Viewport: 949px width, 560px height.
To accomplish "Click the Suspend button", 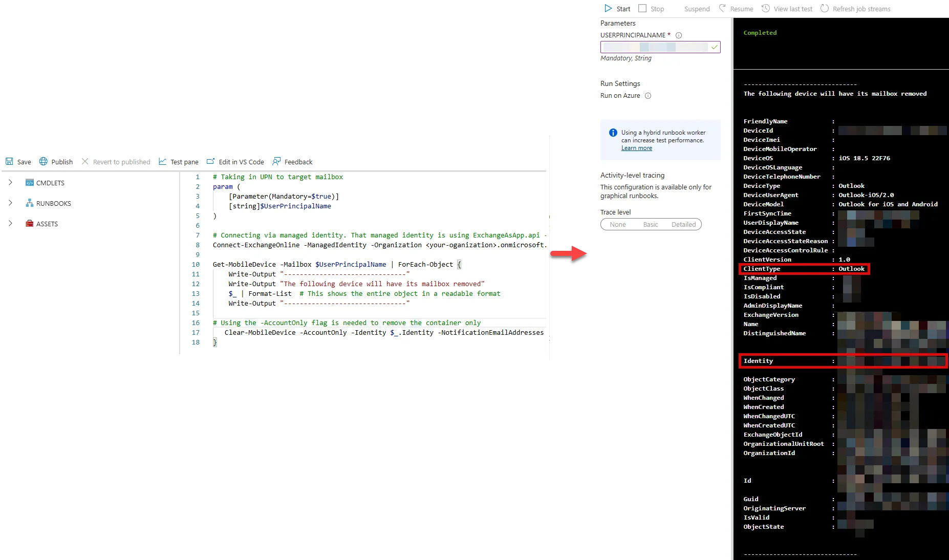I will 696,8.
